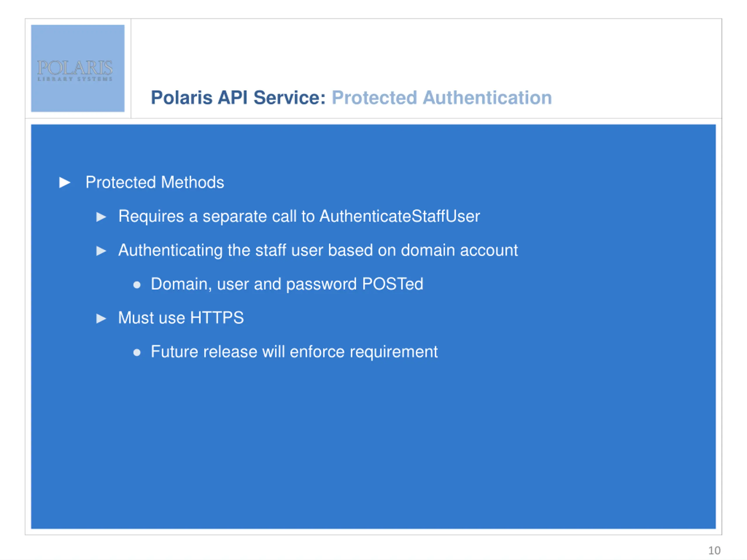The width and height of the screenshot is (747, 560).
Task: Click the arrow bullet before the Authenticating line
Action: tap(101, 251)
